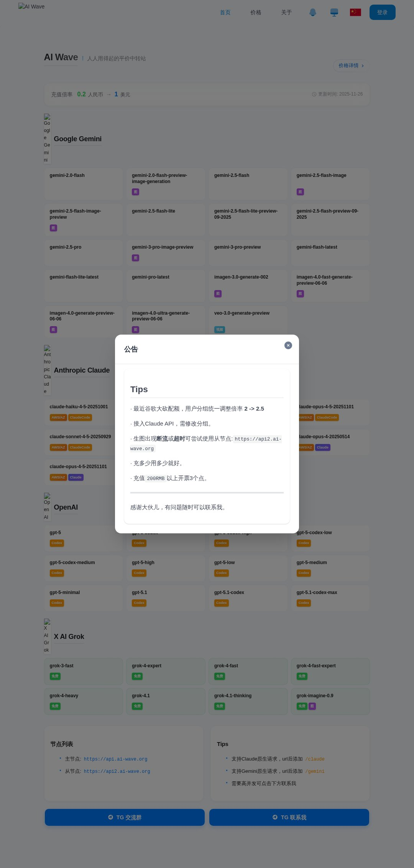Select the gemini-pro-latest model card
Viewport: 414px width, 868px height.
click(x=166, y=286)
